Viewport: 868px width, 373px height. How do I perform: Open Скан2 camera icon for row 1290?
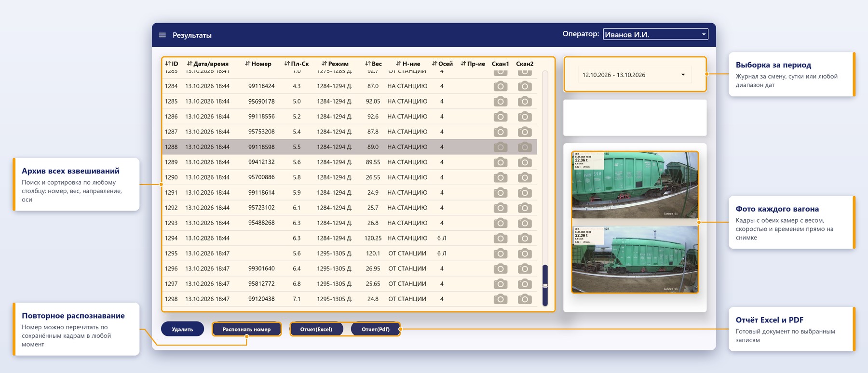click(x=525, y=177)
